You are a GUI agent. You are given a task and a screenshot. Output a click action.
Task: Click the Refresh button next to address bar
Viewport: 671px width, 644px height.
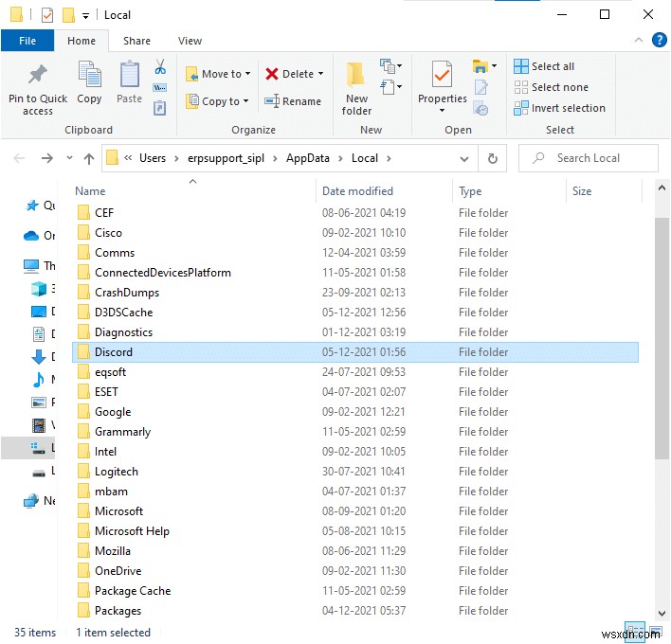[493, 158]
